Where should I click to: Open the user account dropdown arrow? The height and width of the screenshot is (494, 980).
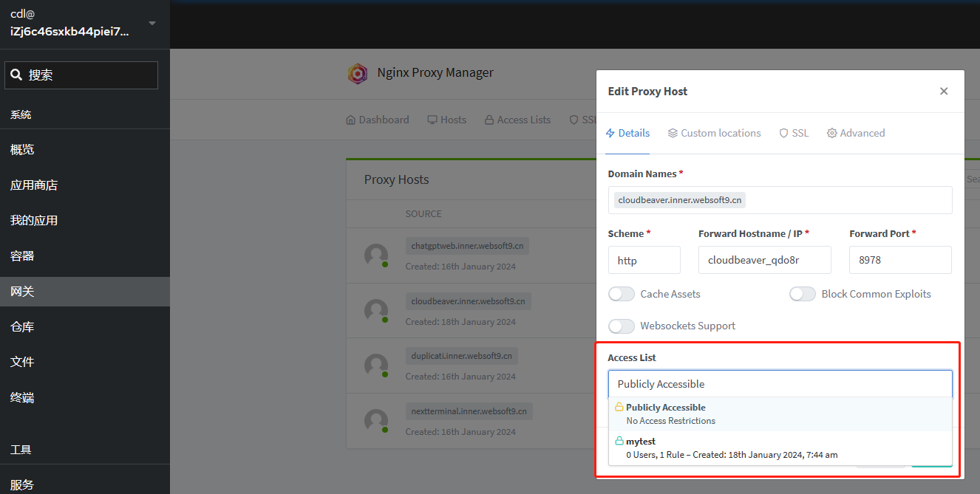coord(152,24)
